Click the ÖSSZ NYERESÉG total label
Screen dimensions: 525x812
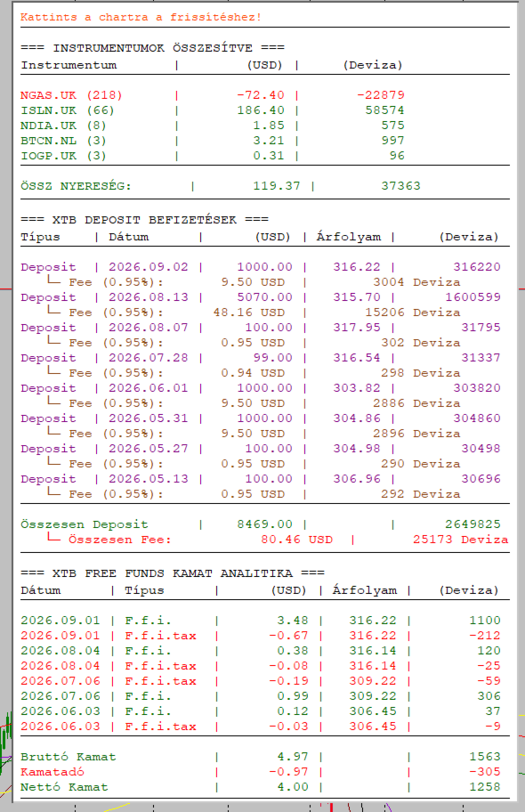point(76,186)
